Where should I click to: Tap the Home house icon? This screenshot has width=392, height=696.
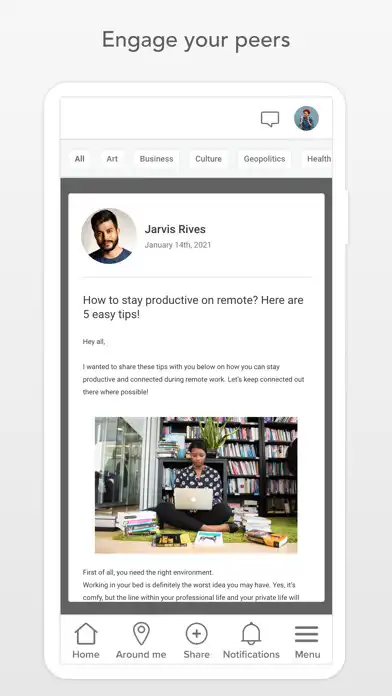[86, 634]
